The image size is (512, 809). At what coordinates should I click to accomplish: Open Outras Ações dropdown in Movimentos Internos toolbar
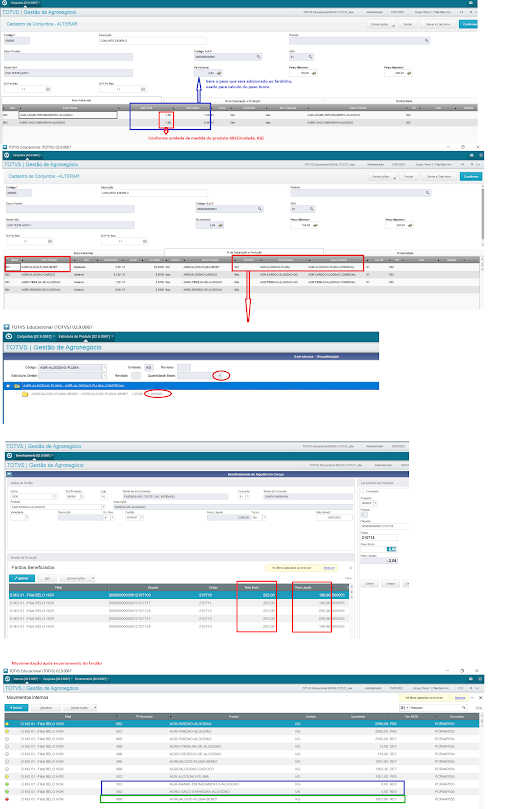click(81, 708)
